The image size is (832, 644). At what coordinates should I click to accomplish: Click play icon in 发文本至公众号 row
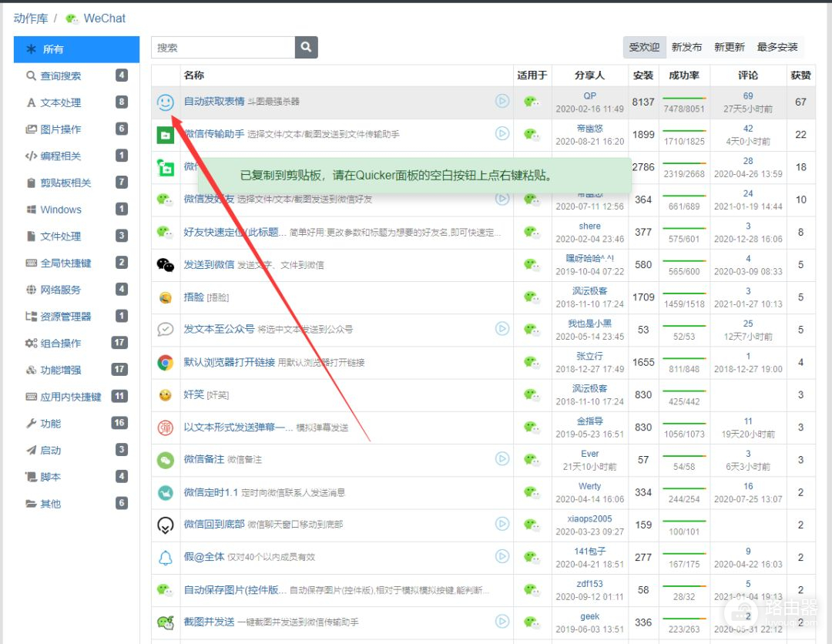pyautogui.click(x=502, y=329)
